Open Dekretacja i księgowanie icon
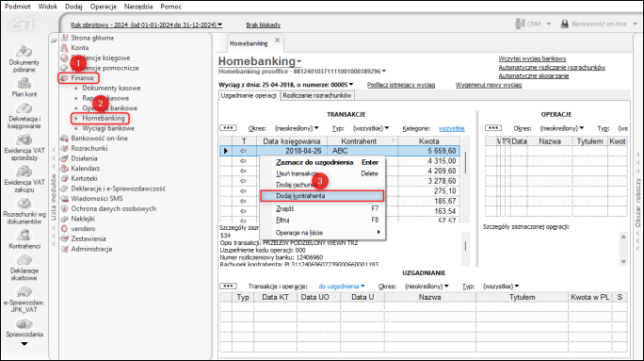This screenshot has height=361, width=644. [24, 107]
